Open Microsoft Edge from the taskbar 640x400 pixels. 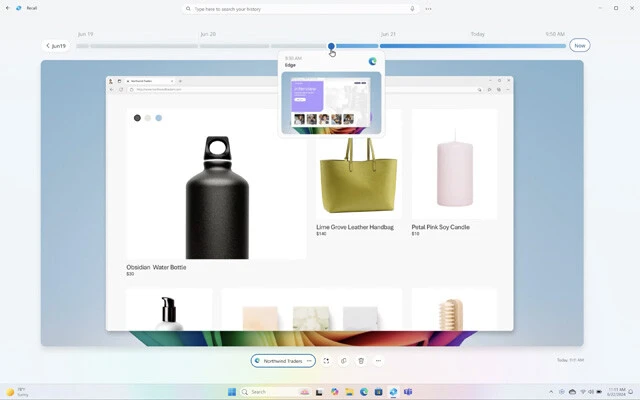pos(364,391)
